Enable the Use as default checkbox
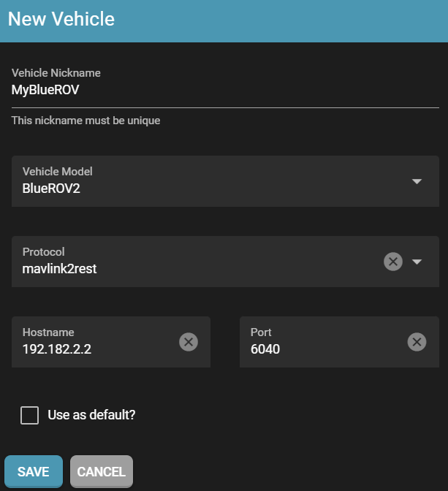The height and width of the screenshot is (491, 448). click(30, 416)
